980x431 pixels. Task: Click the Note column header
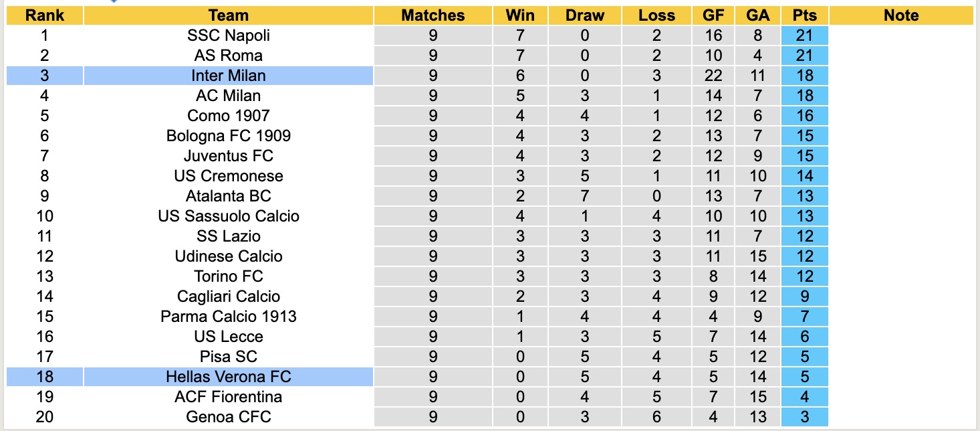click(900, 15)
